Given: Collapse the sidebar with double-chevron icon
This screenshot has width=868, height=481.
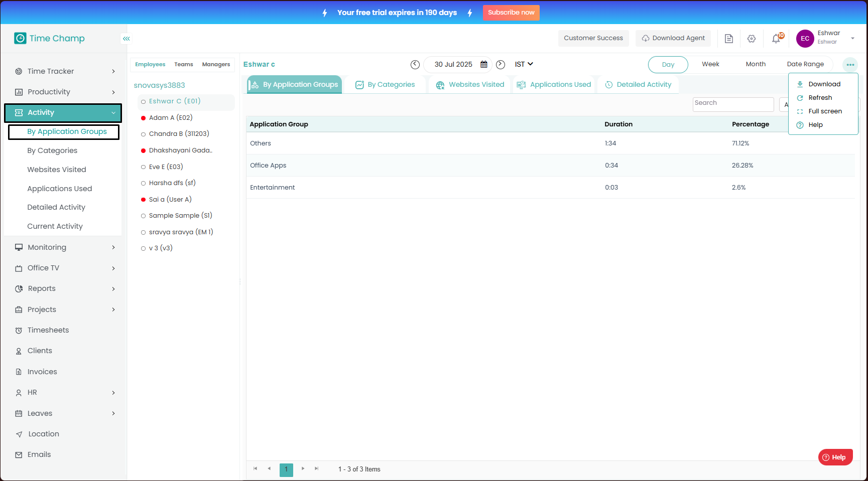Looking at the screenshot, I should tap(127, 39).
